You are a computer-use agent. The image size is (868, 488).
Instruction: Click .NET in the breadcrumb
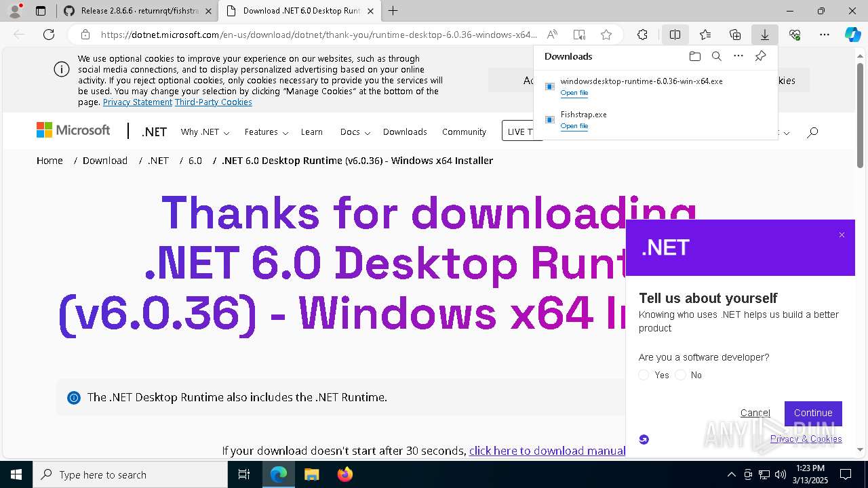158,161
